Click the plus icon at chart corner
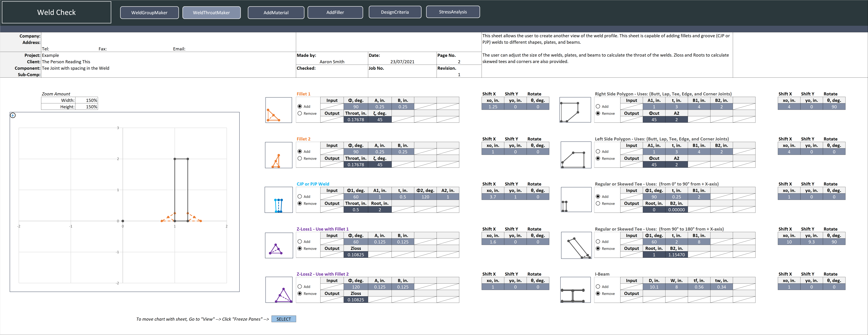The image size is (868, 335). pyautogui.click(x=13, y=115)
